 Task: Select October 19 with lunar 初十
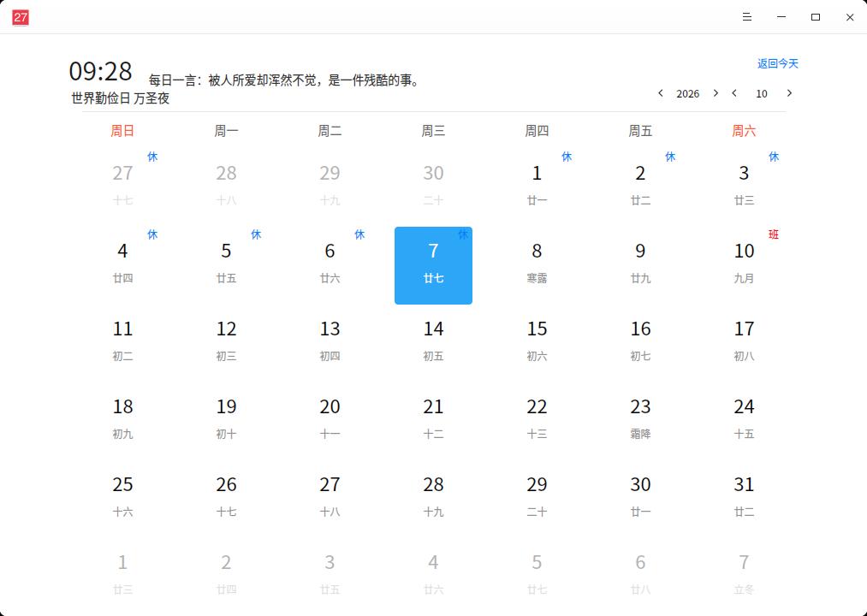226,421
